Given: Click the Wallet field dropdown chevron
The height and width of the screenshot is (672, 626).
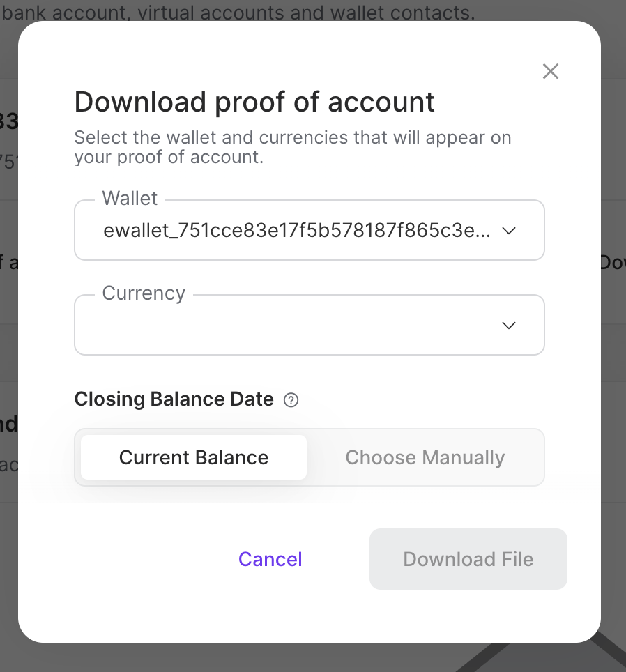Looking at the screenshot, I should point(508,230).
